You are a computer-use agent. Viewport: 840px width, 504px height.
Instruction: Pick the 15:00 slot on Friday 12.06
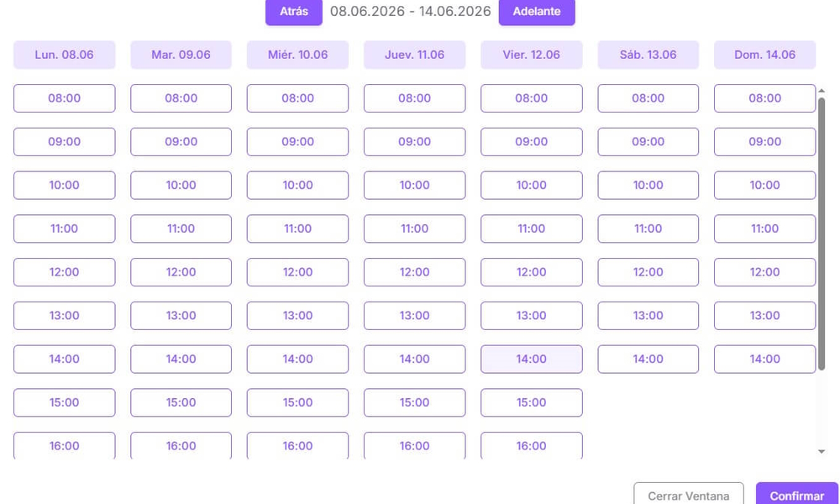[532, 402]
